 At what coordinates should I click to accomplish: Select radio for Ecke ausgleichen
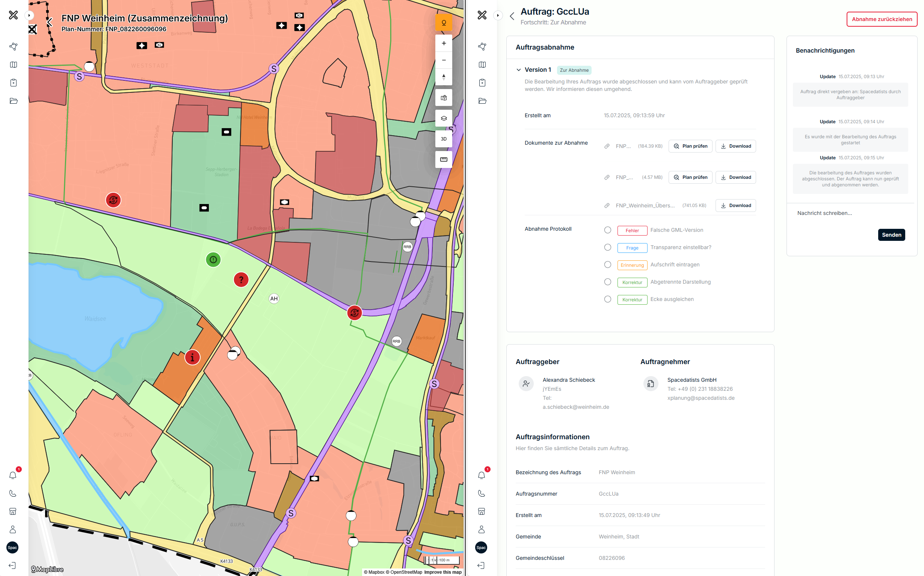(x=608, y=299)
